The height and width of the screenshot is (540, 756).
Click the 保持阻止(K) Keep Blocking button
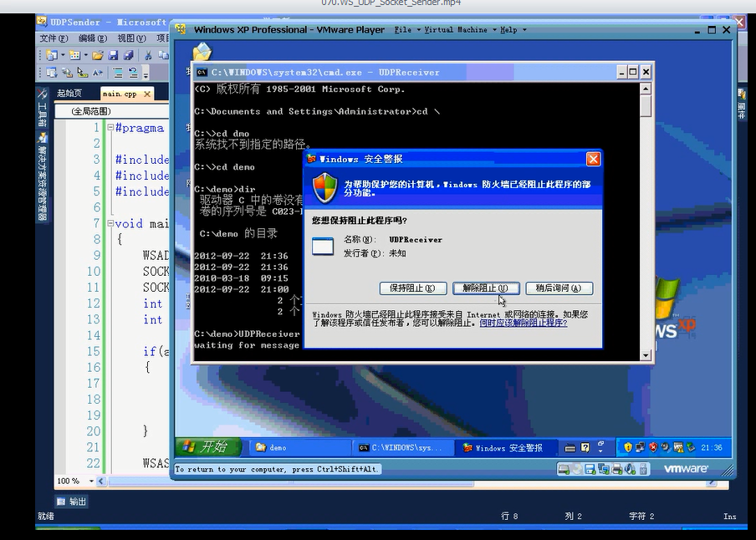pyautogui.click(x=413, y=288)
